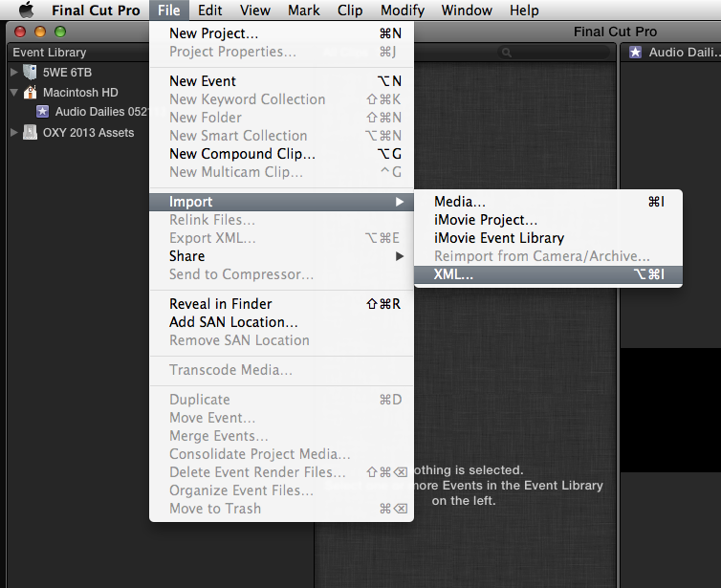
Task: Collapse the Macintosh HD drive
Action: [13, 93]
